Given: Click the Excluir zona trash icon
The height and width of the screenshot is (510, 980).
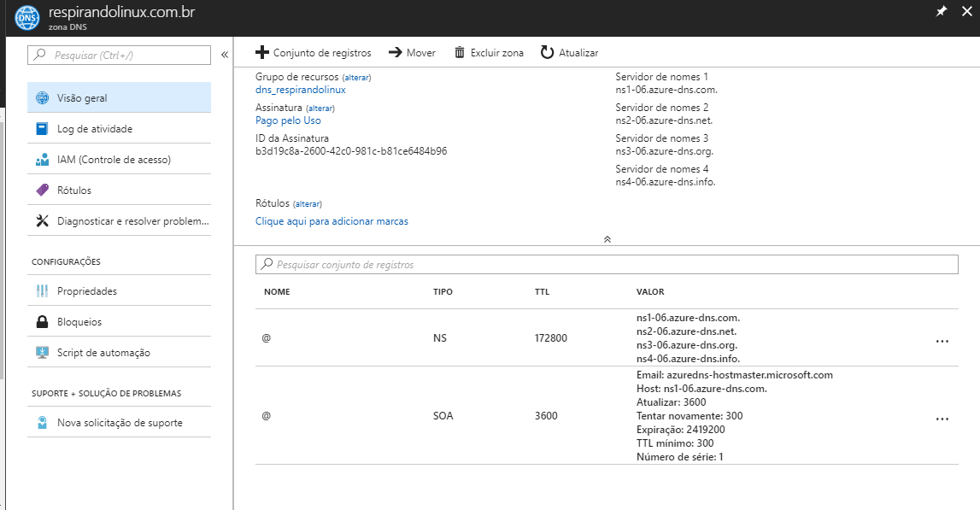Looking at the screenshot, I should pos(460,53).
